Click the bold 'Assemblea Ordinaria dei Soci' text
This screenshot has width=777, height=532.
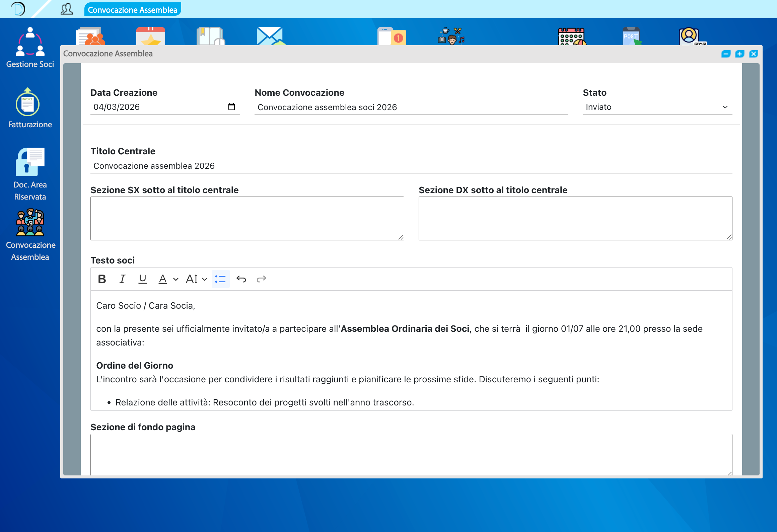pos(405,329)
